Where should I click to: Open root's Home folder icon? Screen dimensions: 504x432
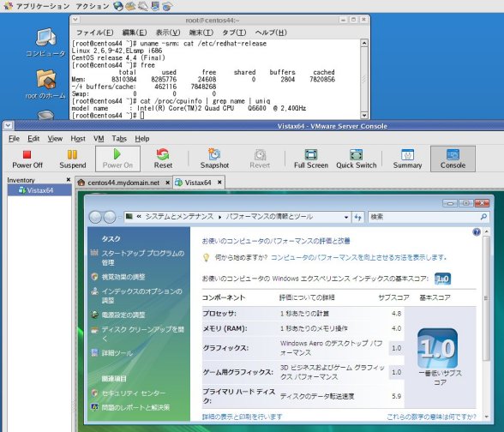45,84
